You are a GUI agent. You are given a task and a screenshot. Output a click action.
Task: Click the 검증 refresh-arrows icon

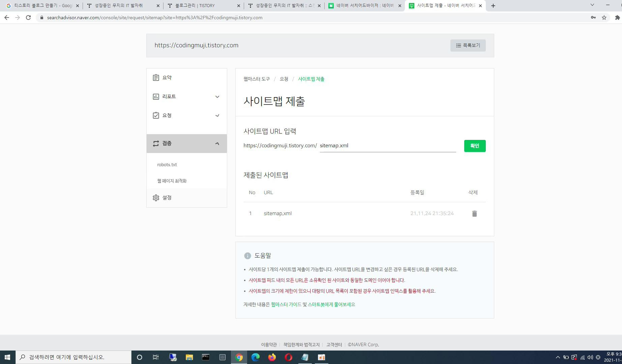pyautogui.click(x=156, y=144)
